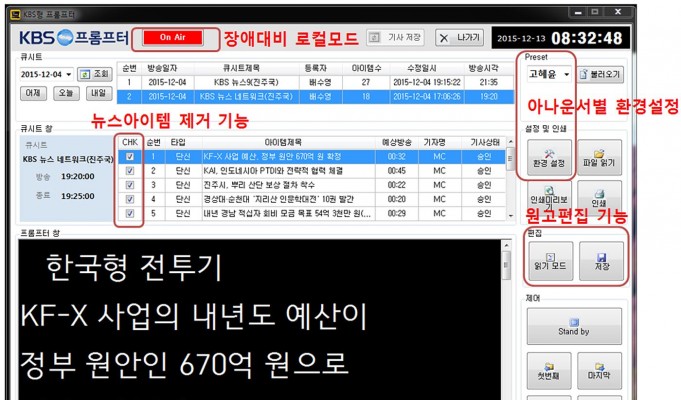
Task: Click the 나가기 exit button
Action: [460, 38]
